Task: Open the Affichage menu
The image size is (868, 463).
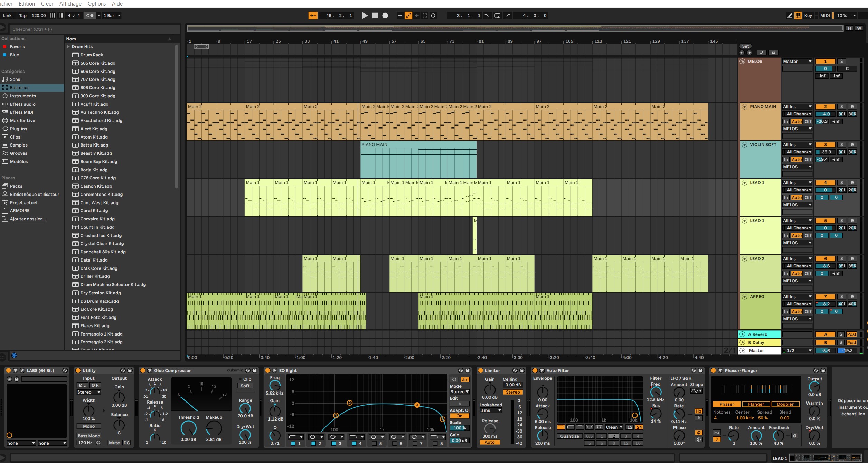Action: pyautogui.click(x=70, y=4)
